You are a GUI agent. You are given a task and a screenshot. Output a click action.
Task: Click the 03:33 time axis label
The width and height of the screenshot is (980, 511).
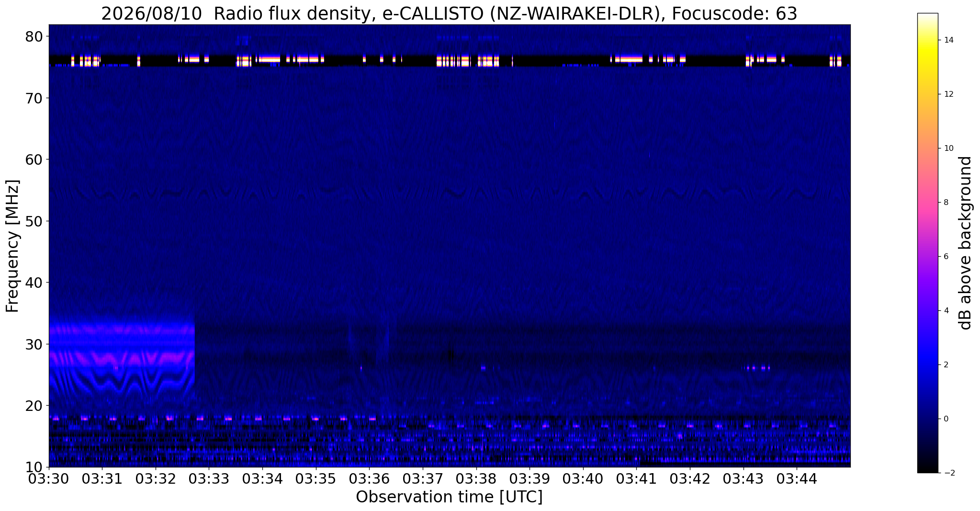pyautogui.click(x=209, y=478)
